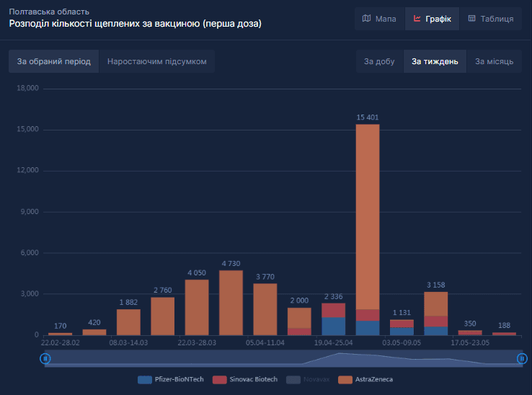Click x-axis label 05.04-11.04

click(x=265, y=342)
